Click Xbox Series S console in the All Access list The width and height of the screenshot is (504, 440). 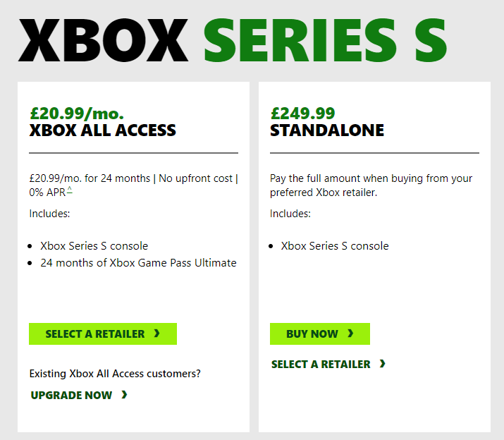[94, 246]
